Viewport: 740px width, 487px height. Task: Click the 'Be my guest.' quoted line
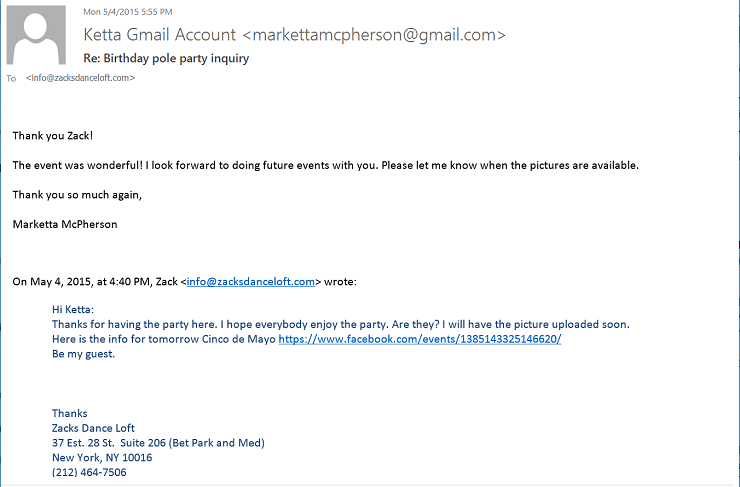(84, 354)
